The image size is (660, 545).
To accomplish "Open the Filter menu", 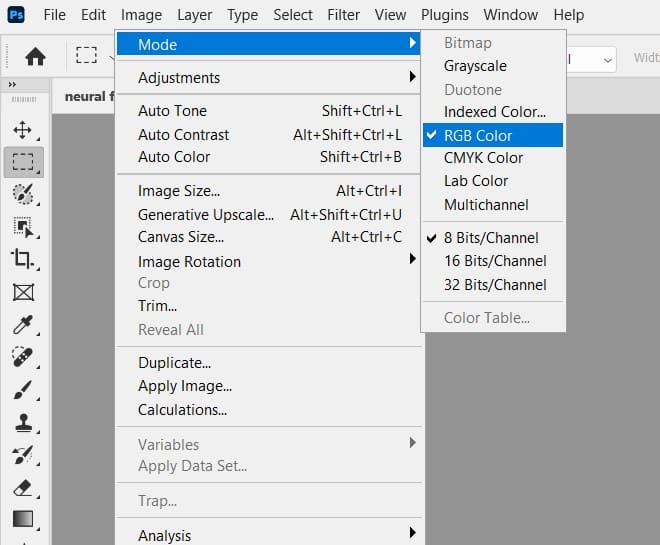I will click(x=343, y=15).
